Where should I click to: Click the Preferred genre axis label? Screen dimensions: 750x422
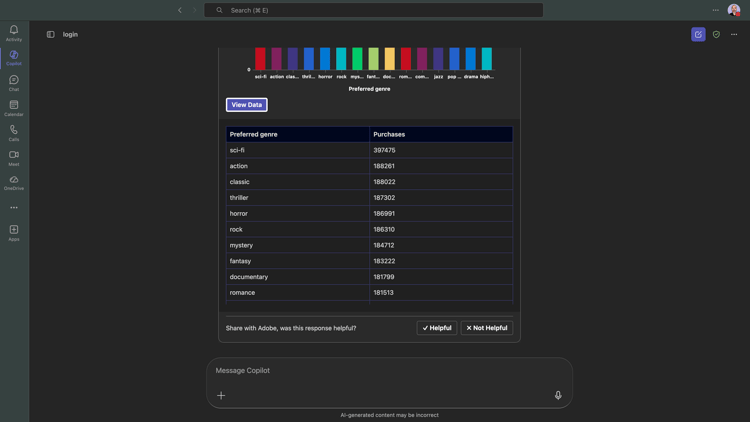(369, 89)
